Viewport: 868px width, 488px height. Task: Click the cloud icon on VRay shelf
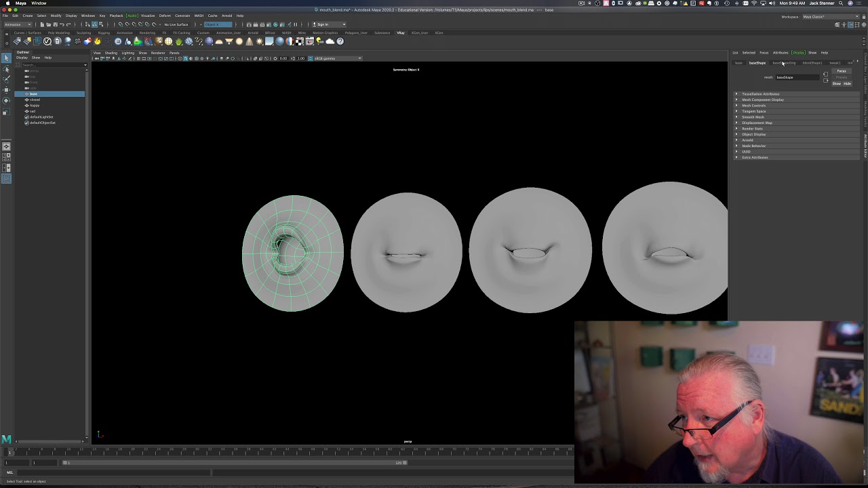coord(330,41)
